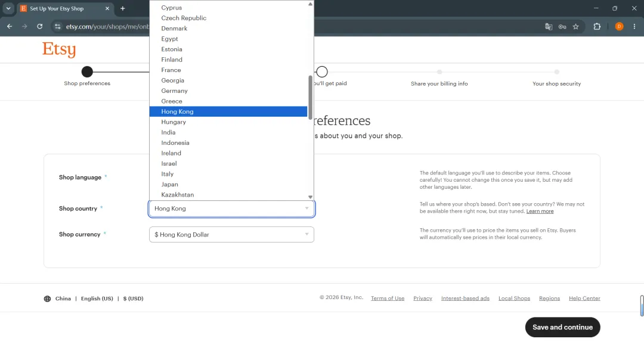Open the tab search chevron in the tab strip
Screen dimensions: 644x342
8,8
